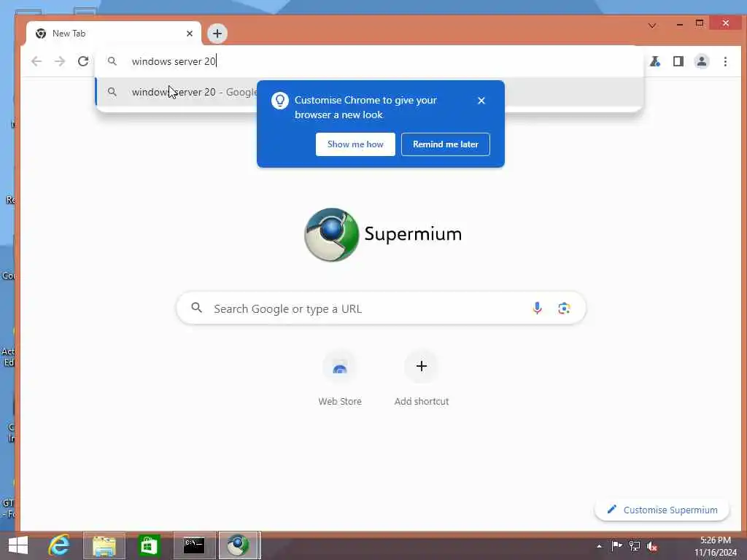Click the forward navigation arrow
Screen dimensions: 747x560
tap(60, 61)
